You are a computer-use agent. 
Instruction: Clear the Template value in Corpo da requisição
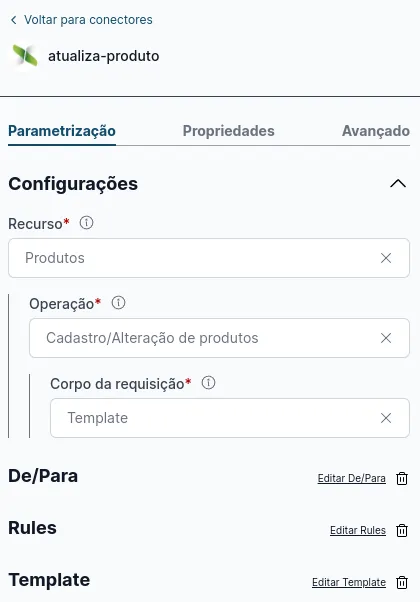386,418
